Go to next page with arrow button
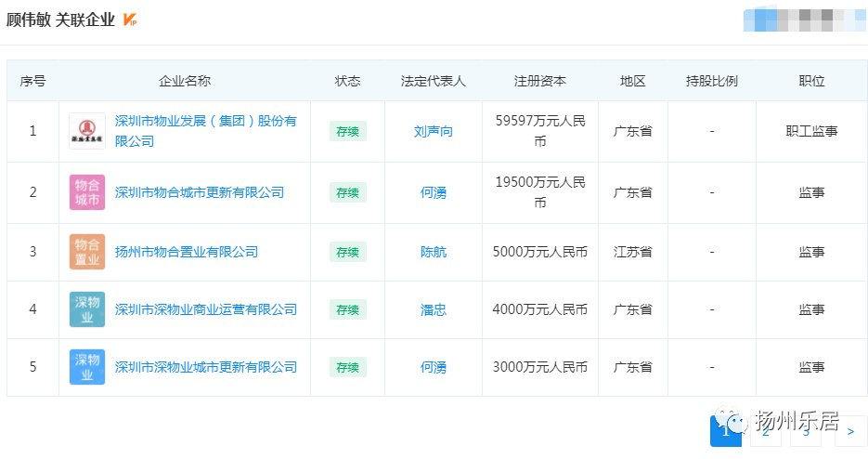Viewport: 868px width, 459px height. (x=850, y=431)
